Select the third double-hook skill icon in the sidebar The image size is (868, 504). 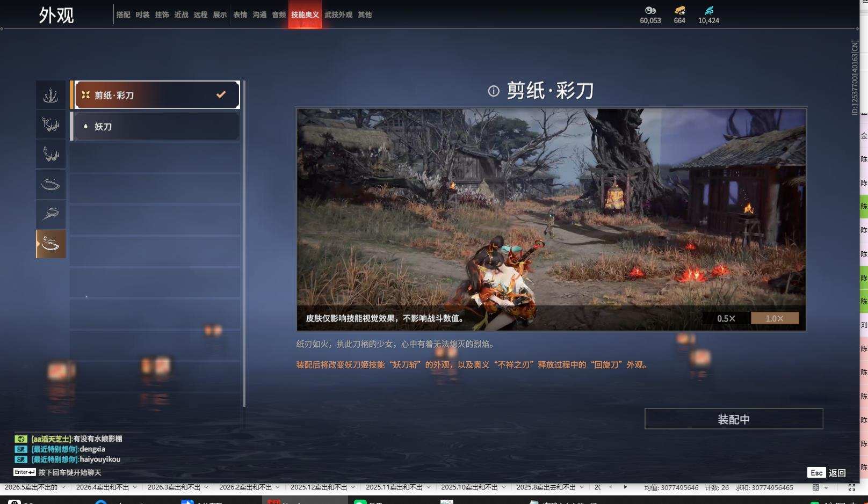pos(50,155)
